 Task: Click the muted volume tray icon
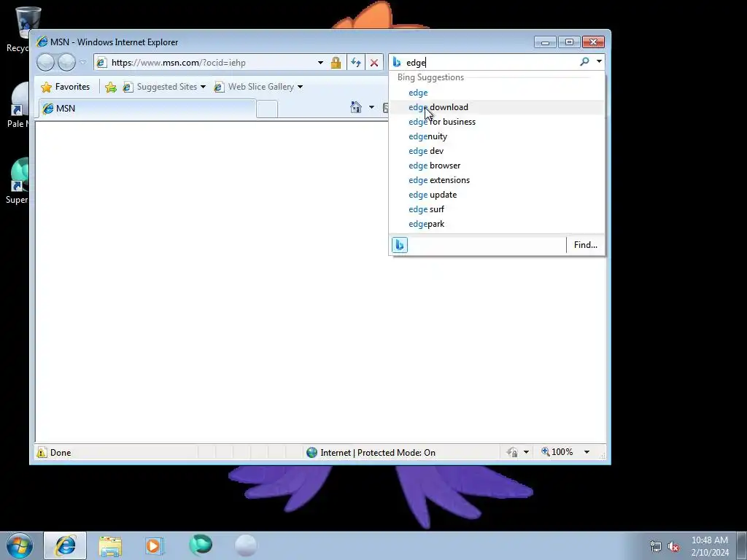(673, 546)
